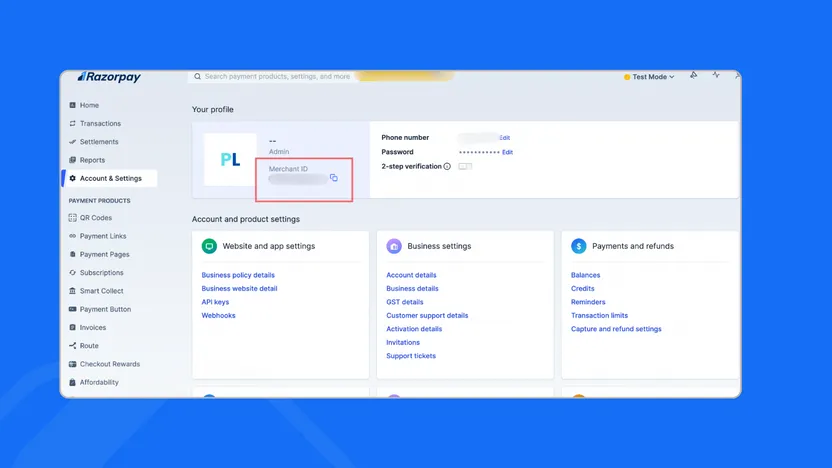This screenshot has width=832, height=468.
Task: Click Edit next to Password
Action: tap(507, 152)
